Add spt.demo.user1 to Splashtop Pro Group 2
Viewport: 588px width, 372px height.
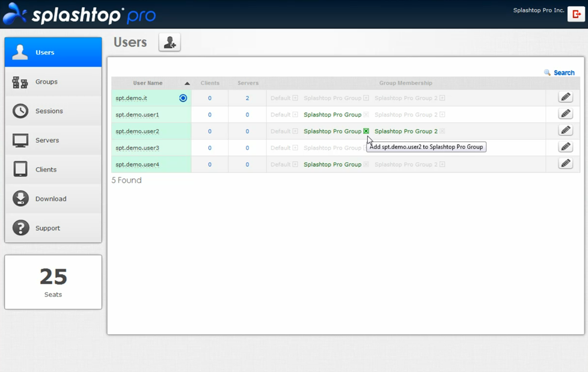(443, 115)
